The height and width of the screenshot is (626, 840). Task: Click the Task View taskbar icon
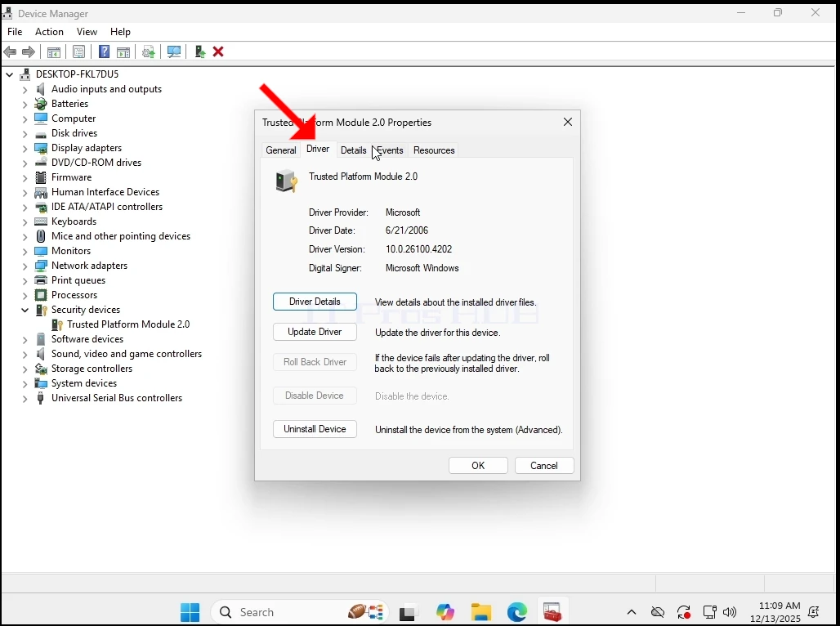pos(409,612)
